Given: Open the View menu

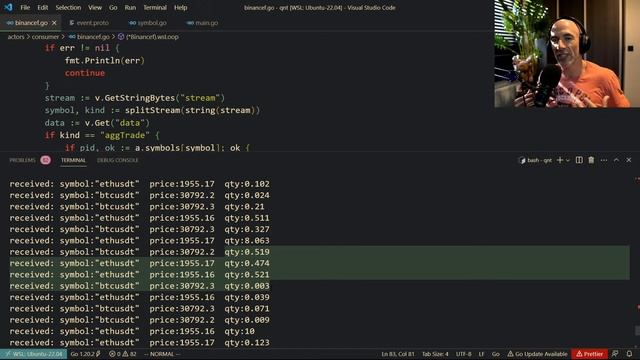Looking at the screenshot, I should pyautogui.click(x=95, y=7).
